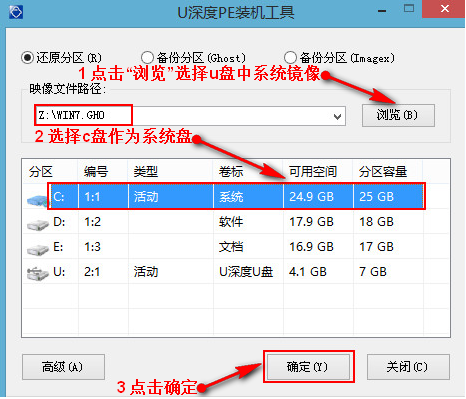The image size is (466, 399).
Task: Select the E: drive icon
Action: [x=37, y=250]
